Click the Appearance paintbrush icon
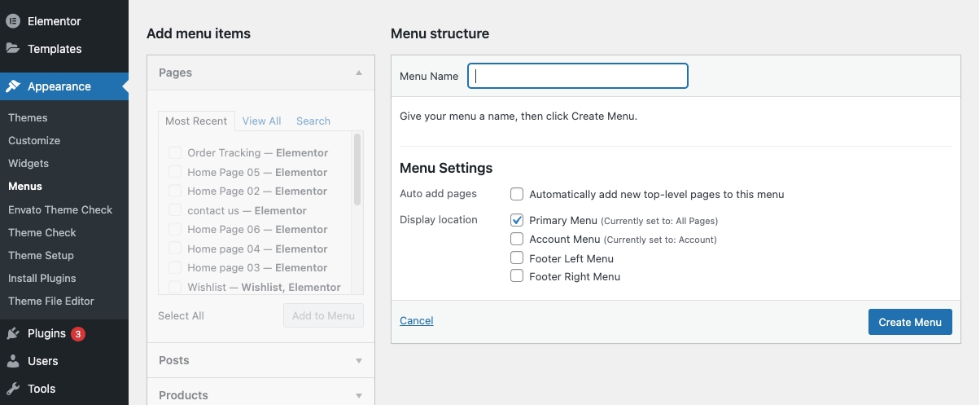 (13, 86)
